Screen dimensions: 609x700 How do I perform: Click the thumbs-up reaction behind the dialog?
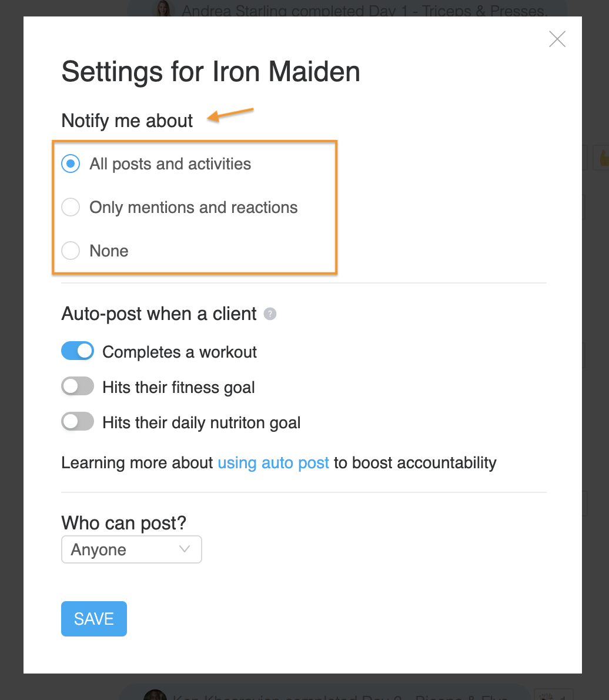(603, 158)
